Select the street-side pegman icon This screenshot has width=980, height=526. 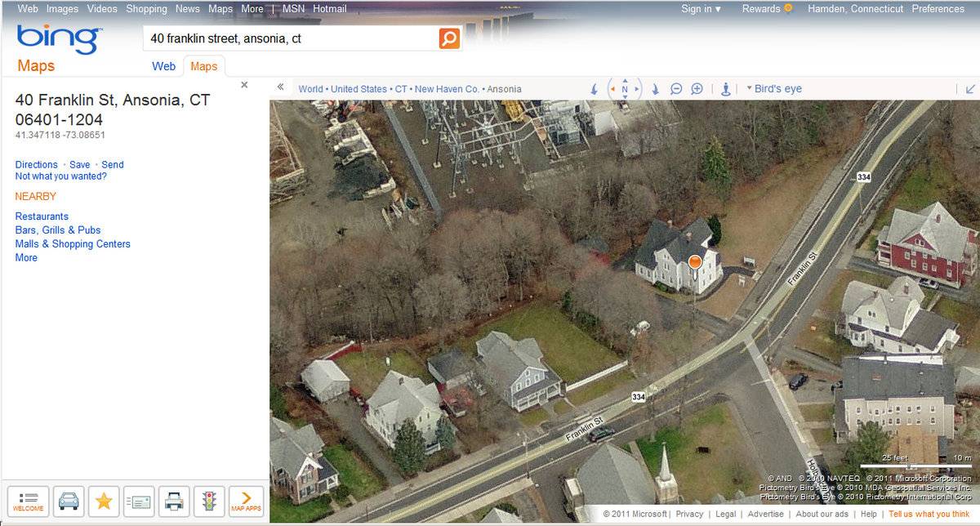click(x=726, y=88)
